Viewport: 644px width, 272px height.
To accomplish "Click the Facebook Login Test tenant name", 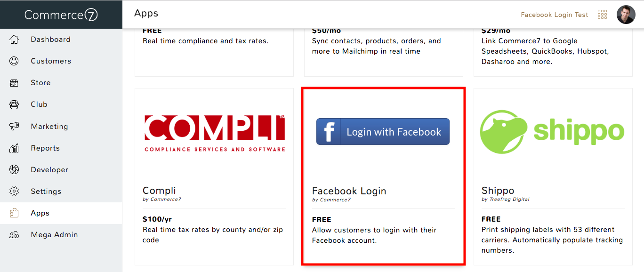I will pyautogui.click(x=555, y=15).
